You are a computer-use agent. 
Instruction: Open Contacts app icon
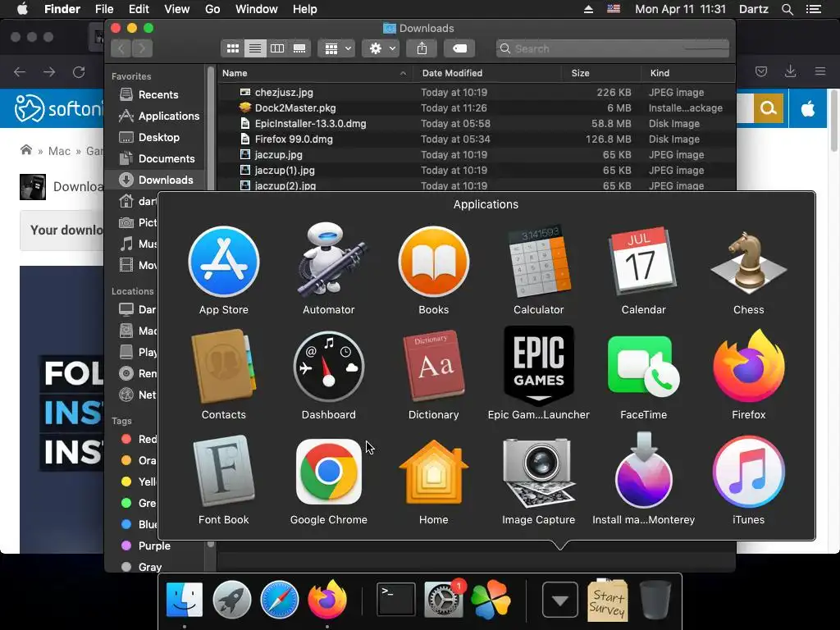(223, 367)
